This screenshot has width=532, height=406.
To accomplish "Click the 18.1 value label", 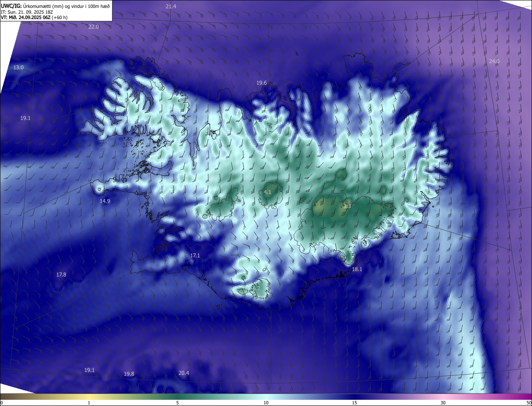I will 357,269.
